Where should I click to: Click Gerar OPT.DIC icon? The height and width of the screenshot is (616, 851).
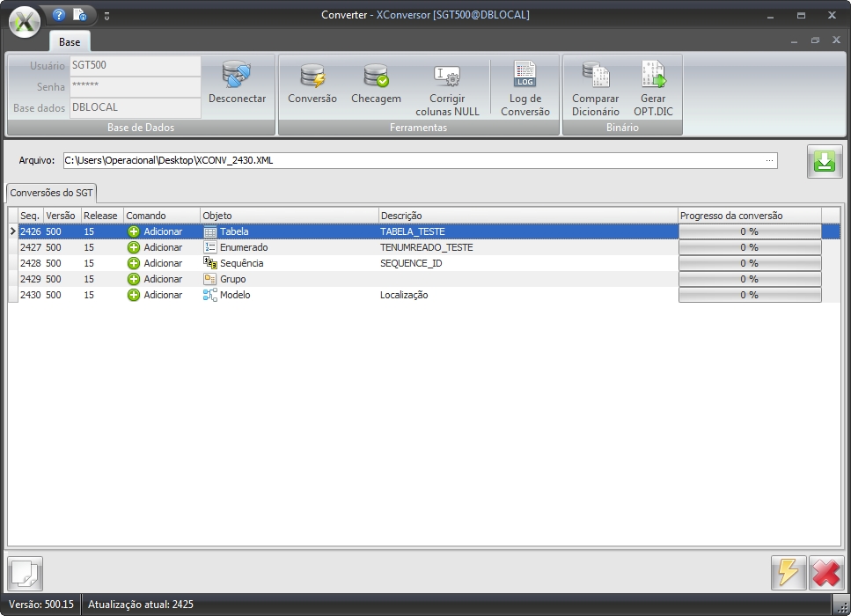click(x=653, y=77)
